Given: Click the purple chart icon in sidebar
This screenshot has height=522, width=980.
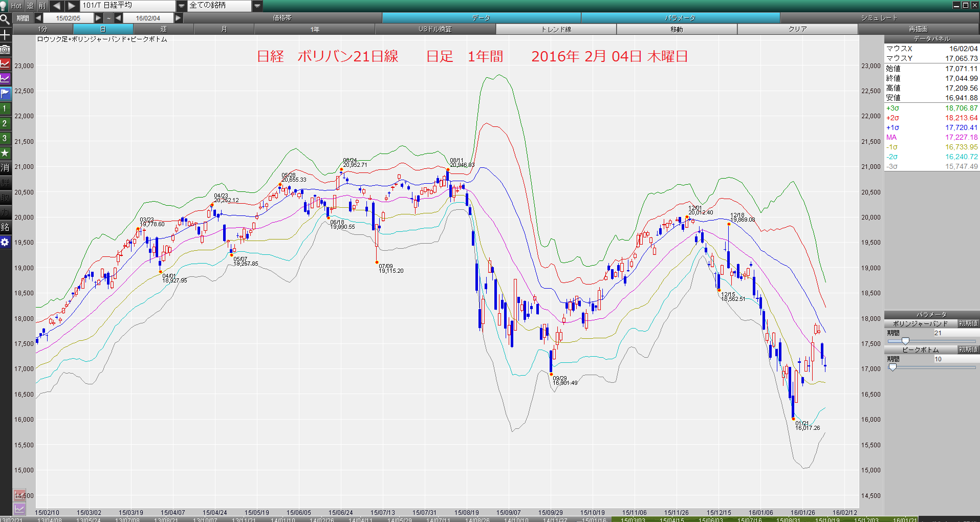Looking at the screenshot, I should tap(5, 79).
